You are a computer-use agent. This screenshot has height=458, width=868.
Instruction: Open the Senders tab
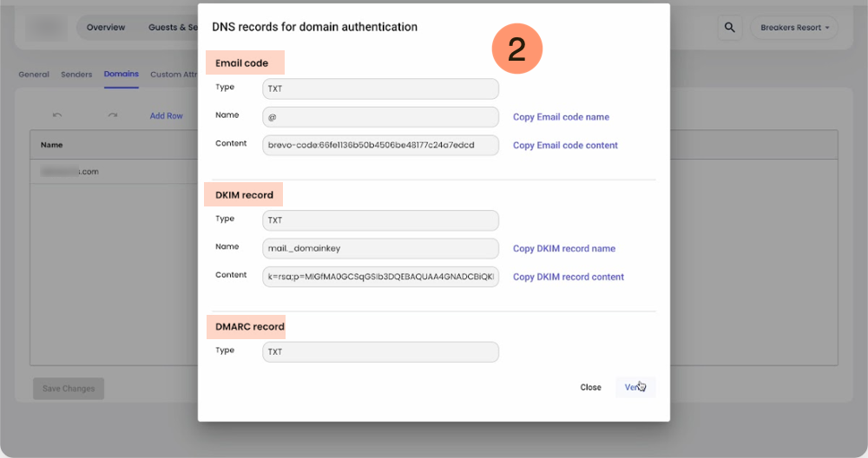[76, 75]
